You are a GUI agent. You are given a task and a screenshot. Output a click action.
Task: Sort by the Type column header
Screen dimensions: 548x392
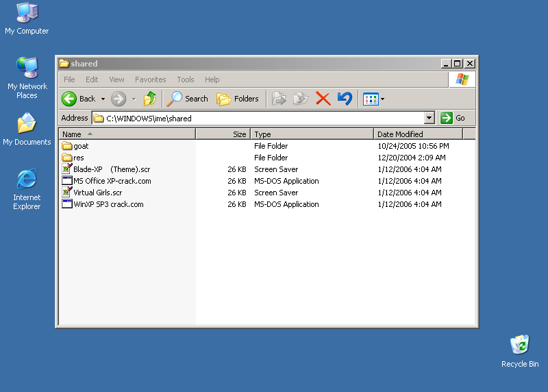[x=312, y=134]
